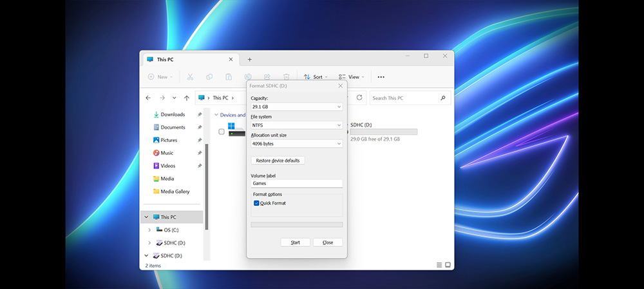
Task: Uncheck the Quick Format checkbox
Action: [257, 203]
